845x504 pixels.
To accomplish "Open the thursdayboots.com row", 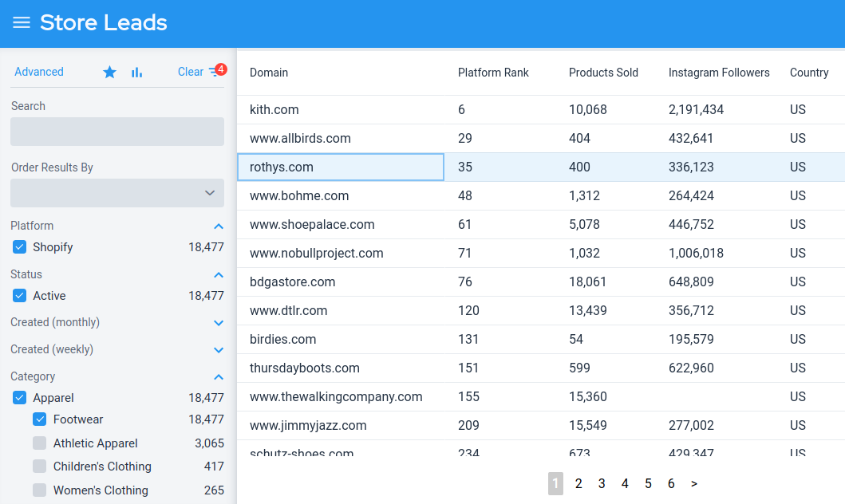I will pos(541,368).
